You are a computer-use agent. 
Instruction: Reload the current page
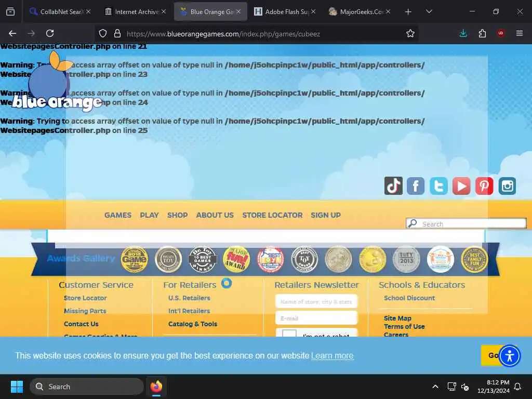pyautogui.click(x=50, y=33)
